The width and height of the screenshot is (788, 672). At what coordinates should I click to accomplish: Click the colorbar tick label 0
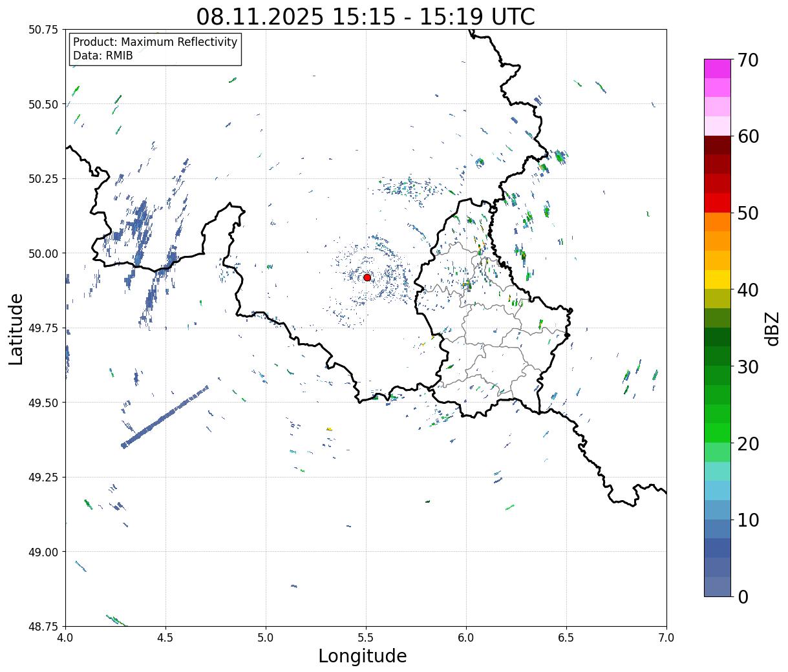pos(743,597)
